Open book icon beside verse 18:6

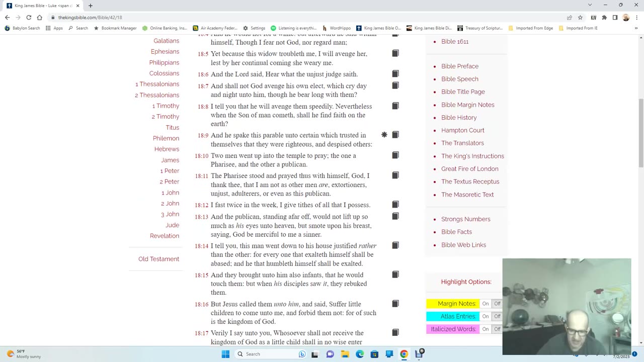(x=395, y=74)
